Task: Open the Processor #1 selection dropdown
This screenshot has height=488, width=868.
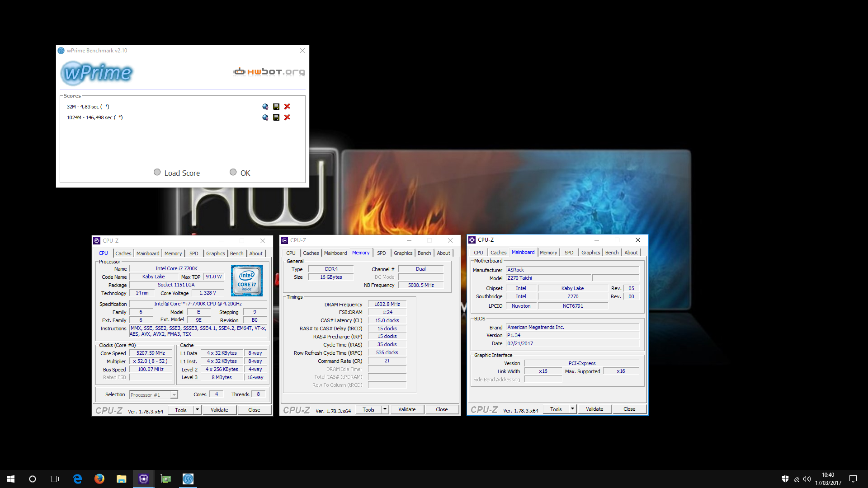Action: [154, 395]
